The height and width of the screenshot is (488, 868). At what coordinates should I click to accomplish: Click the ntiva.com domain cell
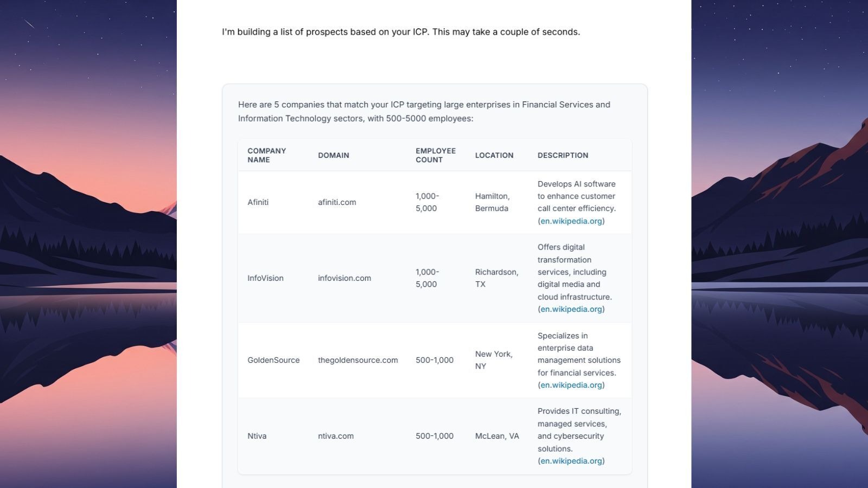coord(335,436)
